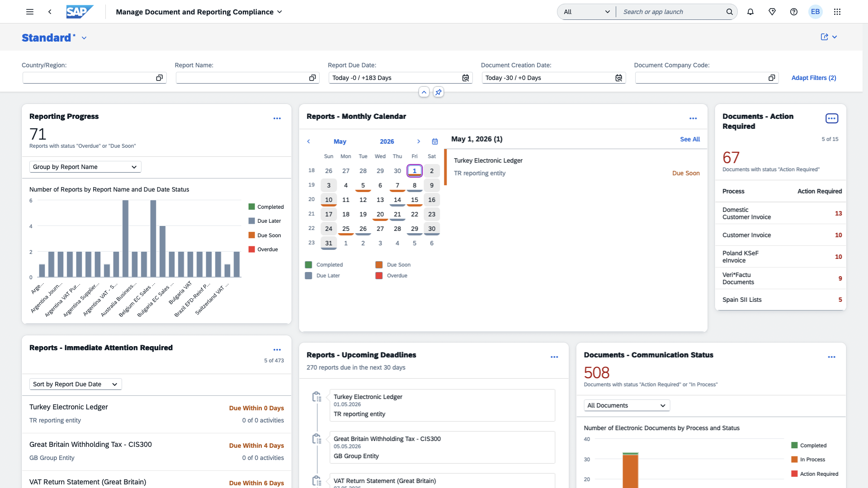Click Overdue legend swatch in Reporting Progress
Viewport: 868px width, 488px height.
252,249
